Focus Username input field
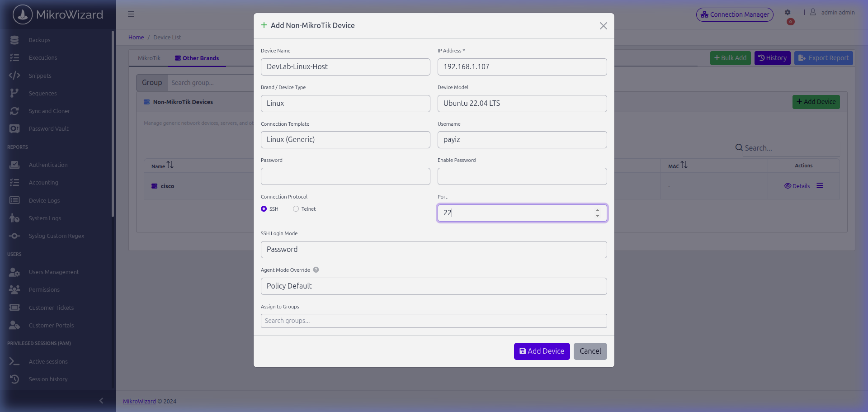This screenshot has width=868, height=412. tap(522, 140)
